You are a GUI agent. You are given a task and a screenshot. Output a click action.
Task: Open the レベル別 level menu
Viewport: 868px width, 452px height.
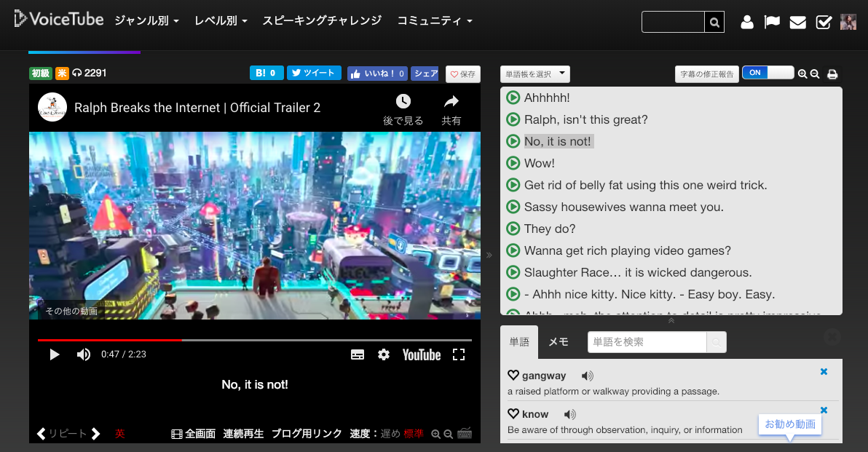(x=221, y=20)
